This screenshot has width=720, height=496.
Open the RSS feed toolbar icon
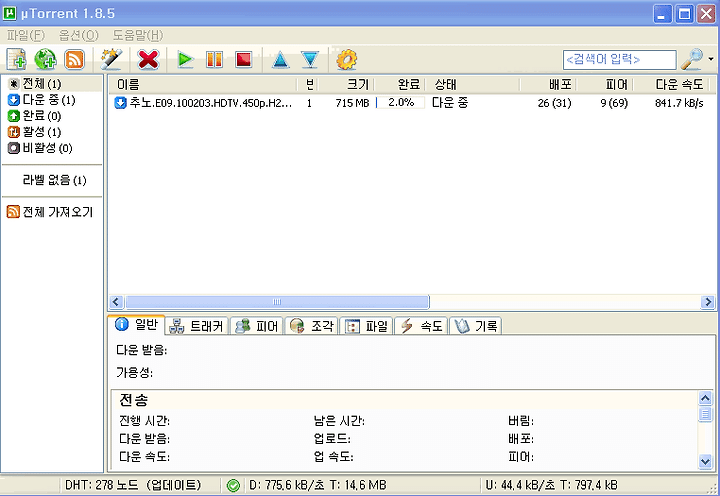[74, 59]
